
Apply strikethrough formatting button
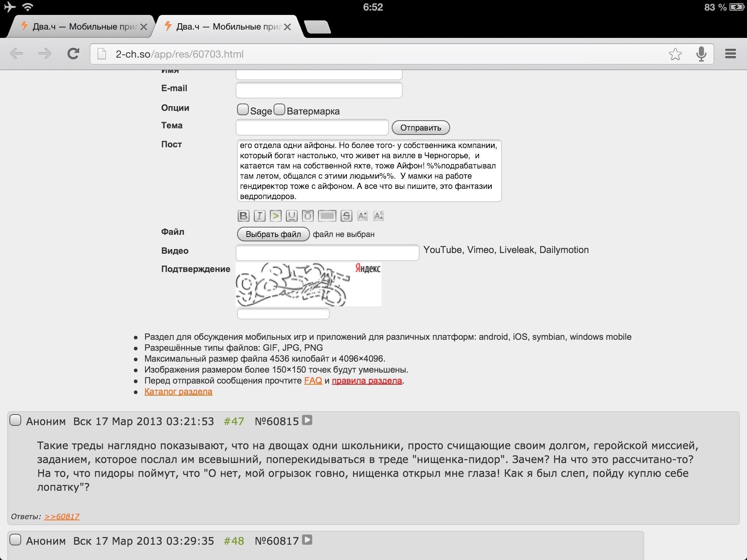pos(346,216)
